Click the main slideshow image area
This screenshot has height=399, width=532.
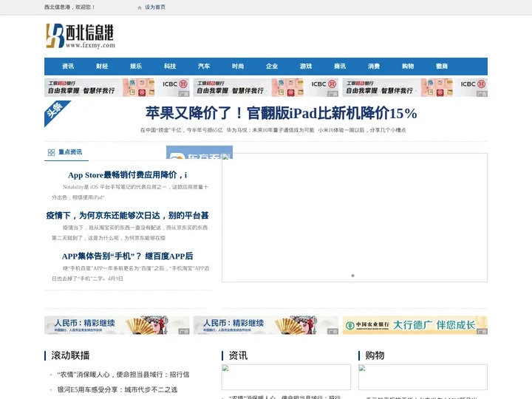(x=355, y=217)
